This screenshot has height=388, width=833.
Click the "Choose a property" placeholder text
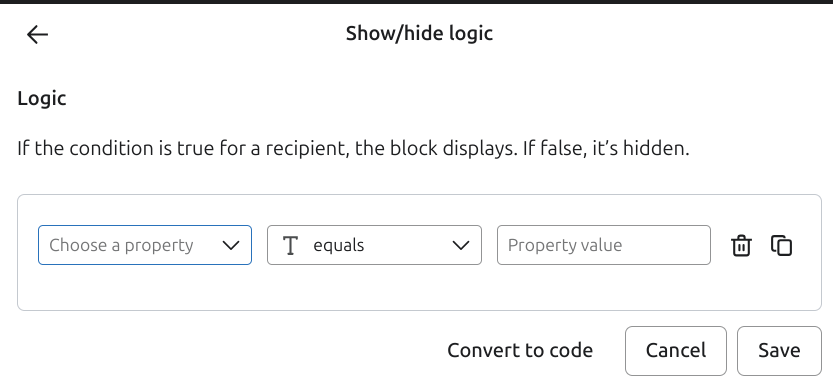121,246
